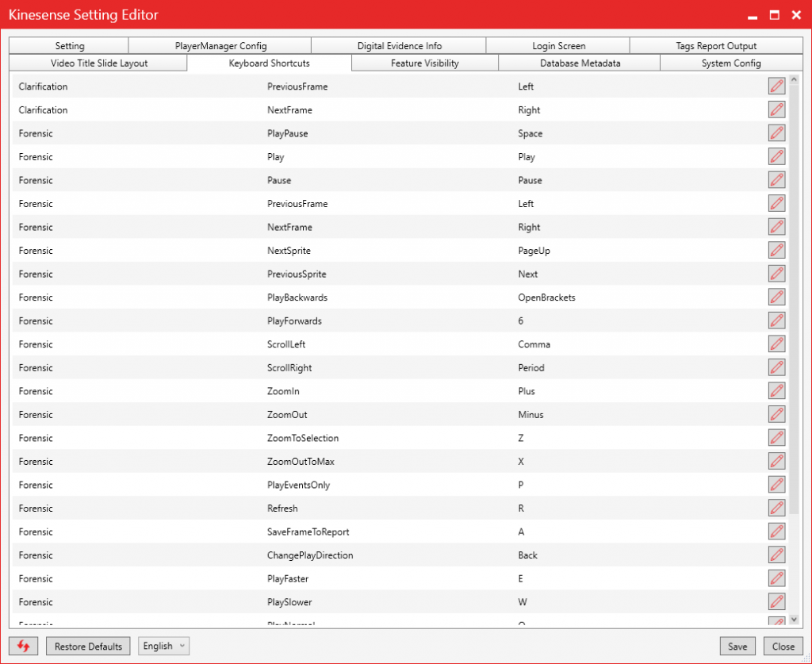Edit the Forensic PreviousFrame shortcut
Image resolution: width=812 pixels, height=664 pixels.
tap(776, 203)
